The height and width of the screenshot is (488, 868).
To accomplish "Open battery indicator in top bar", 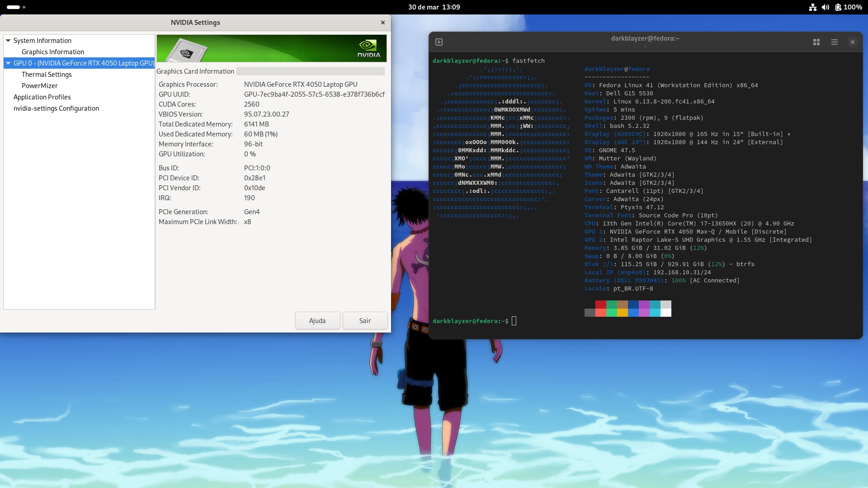I will [849, 7].
